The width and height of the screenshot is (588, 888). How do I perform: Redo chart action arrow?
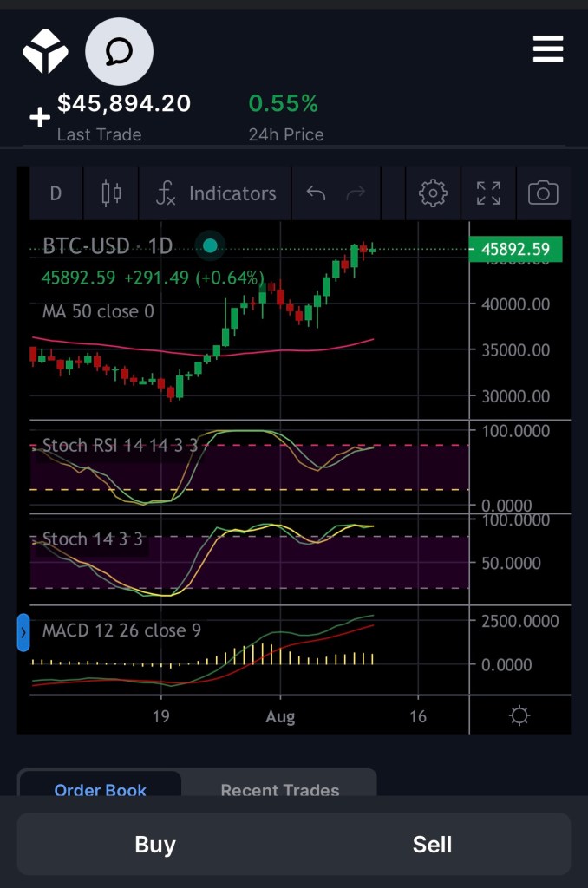(x=356, y=193)
